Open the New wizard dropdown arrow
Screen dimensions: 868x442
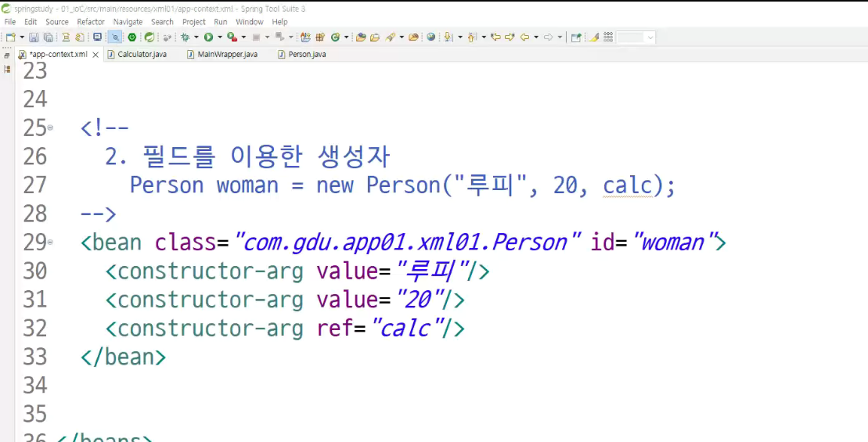pyautogui.click(x=22, y=37)
